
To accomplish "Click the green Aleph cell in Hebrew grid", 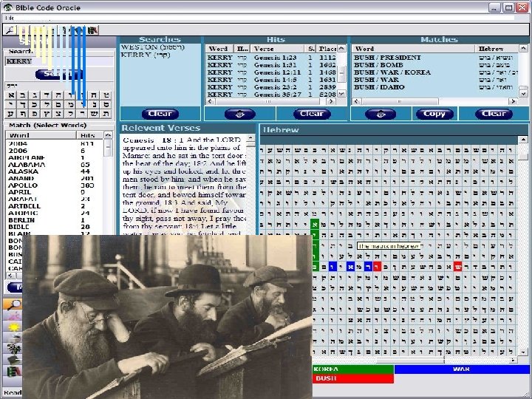I will (315, 224).
